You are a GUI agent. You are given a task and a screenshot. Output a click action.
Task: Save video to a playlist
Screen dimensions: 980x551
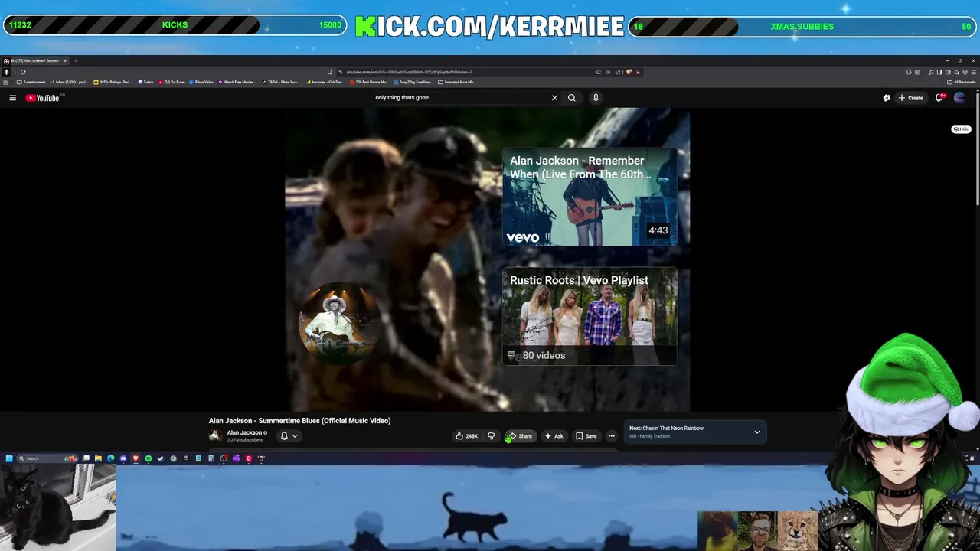(x=586, y=436)
